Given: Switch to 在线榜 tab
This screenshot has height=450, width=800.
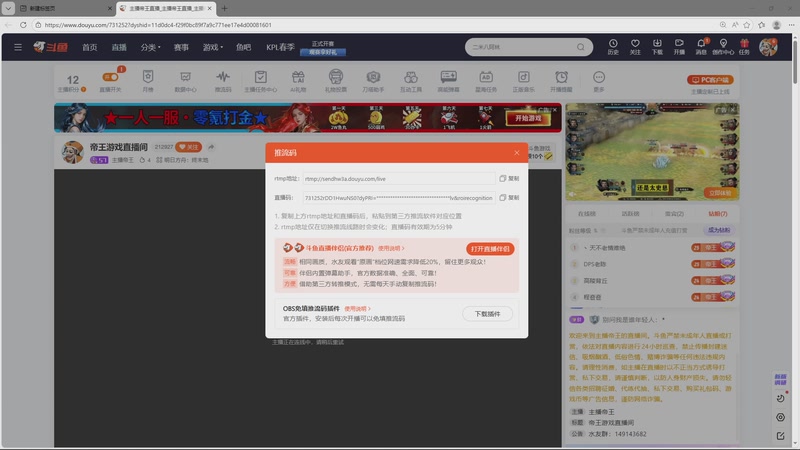Looking at the screenshot, I should 587,214.
